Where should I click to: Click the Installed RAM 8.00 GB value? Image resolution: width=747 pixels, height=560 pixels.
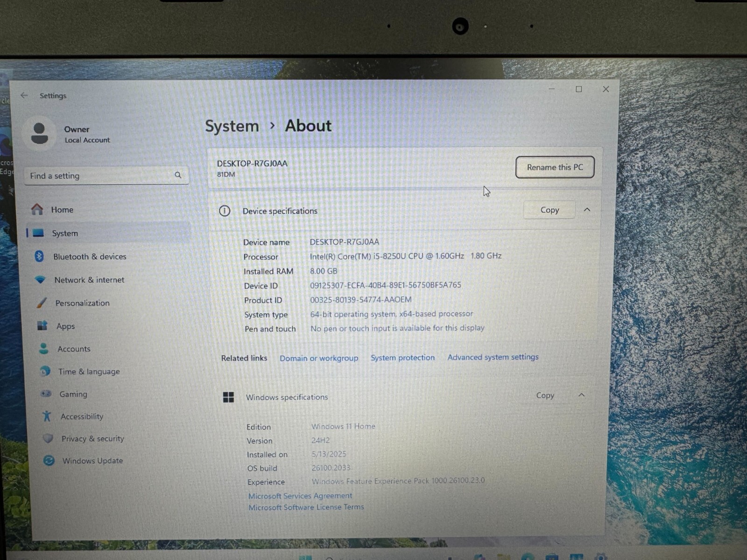point(324,271)
